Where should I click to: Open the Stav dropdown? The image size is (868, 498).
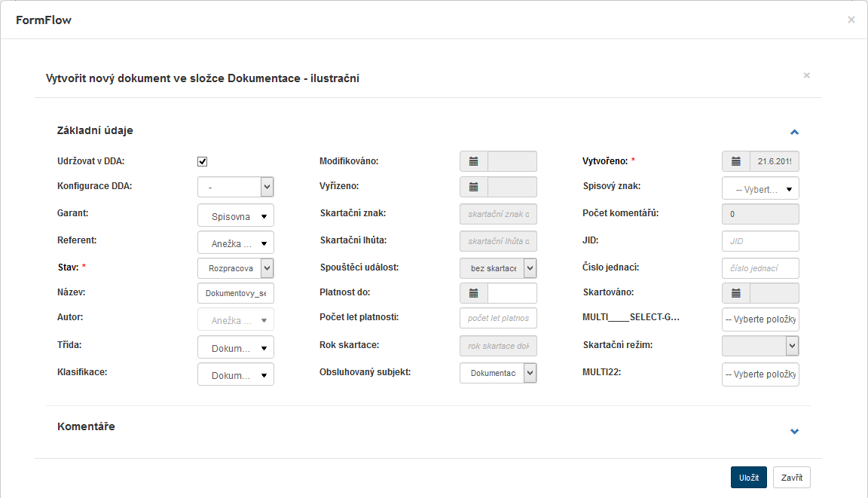(235, 268)
